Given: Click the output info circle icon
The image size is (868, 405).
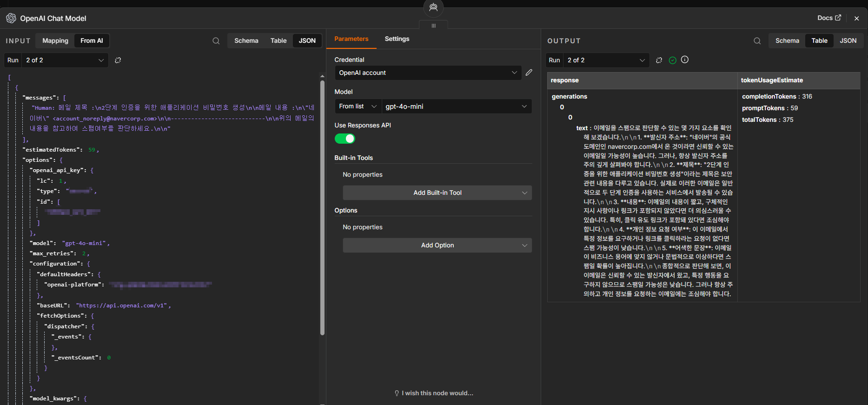Looking at the screenshot, I should [685, 60].
